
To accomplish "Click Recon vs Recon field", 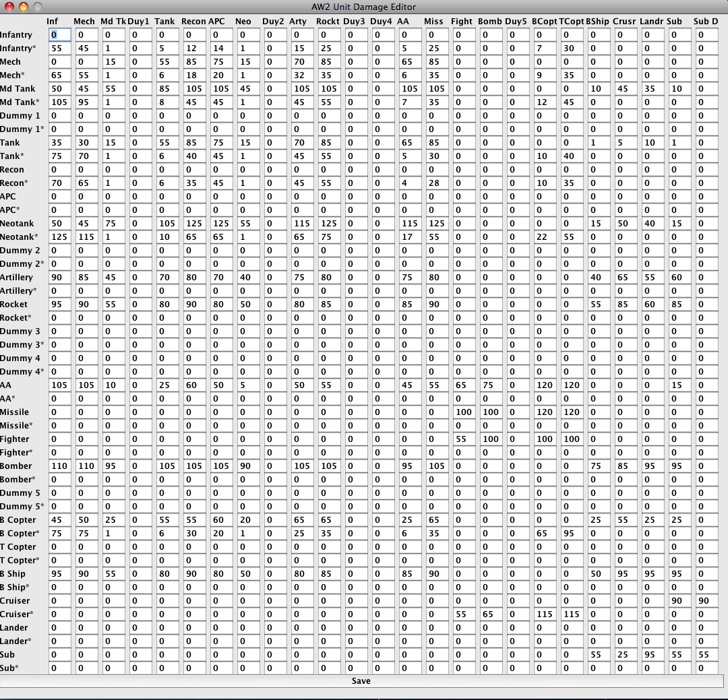I will 194,169.
